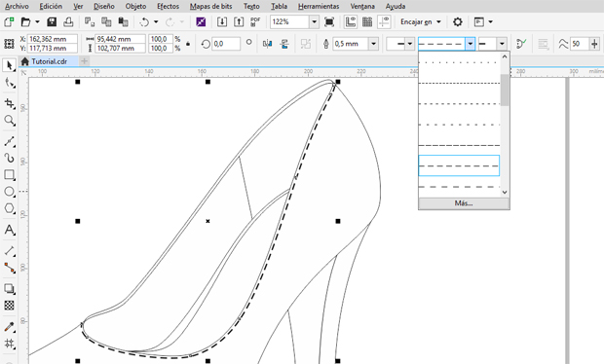Open the start arrowhead dropdown
The height and width of the screenshot is (364, 604).
click(x=409, y=44)
